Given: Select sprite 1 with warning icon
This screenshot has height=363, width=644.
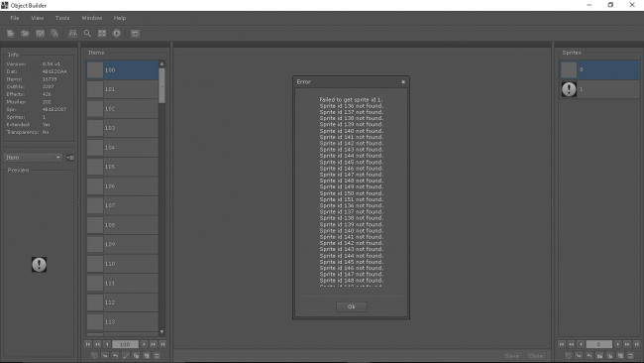Looking at the screenshot, I should 599,89.
